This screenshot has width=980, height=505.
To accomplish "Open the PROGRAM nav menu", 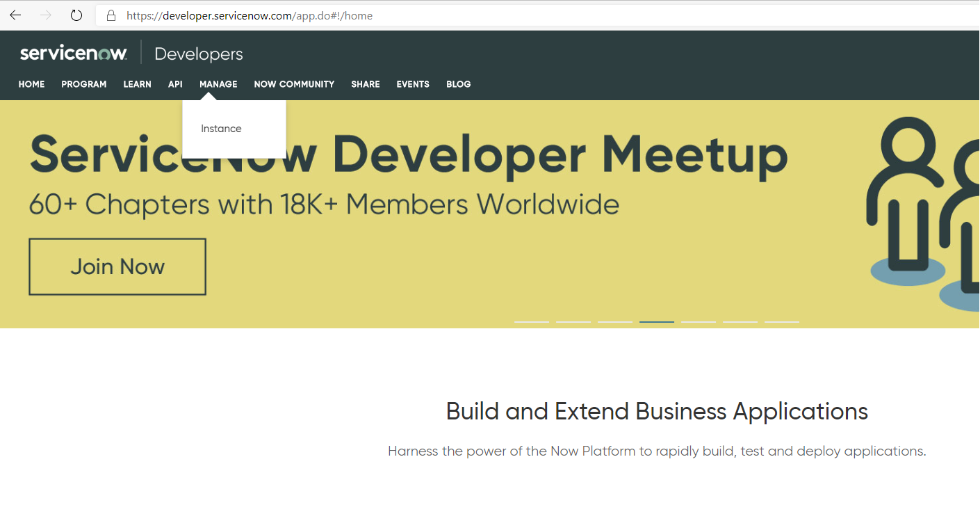I will tap(84, 84).
